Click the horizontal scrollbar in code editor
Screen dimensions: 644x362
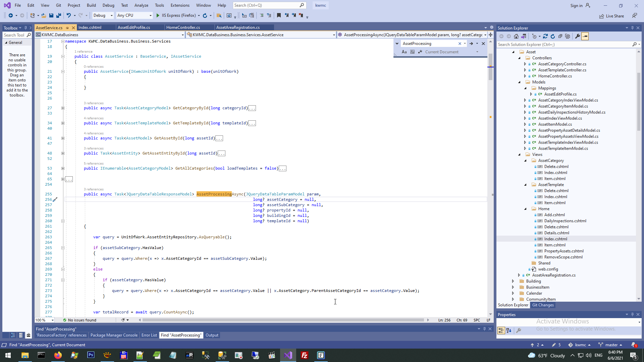click(283, 320)
